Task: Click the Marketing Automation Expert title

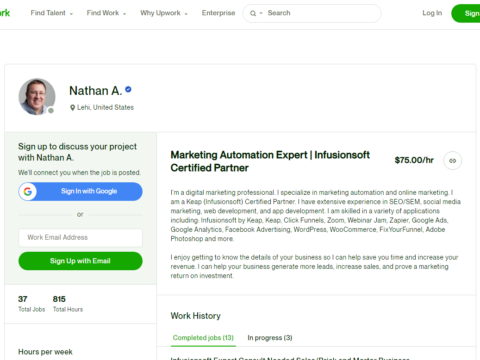Action: 270,161
